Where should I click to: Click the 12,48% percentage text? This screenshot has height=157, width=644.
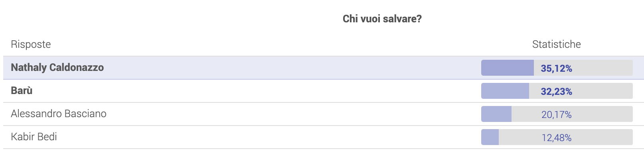556,138
